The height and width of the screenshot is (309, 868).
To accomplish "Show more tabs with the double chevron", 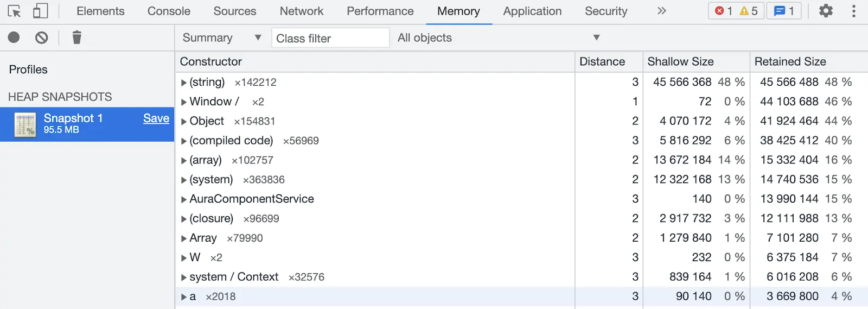I will (x=661, y=11).
